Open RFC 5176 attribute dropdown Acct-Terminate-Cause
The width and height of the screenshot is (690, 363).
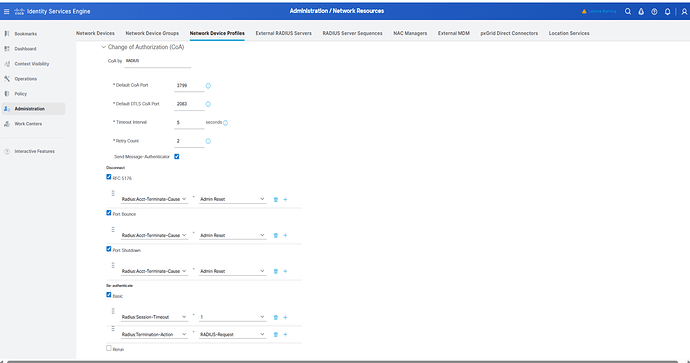tap(154, 199)
